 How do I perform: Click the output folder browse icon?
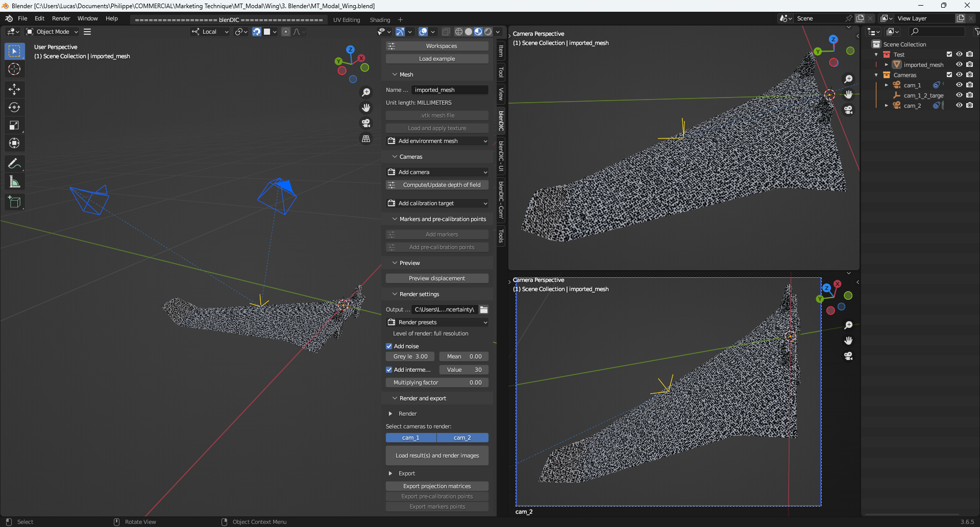(484, 309)
